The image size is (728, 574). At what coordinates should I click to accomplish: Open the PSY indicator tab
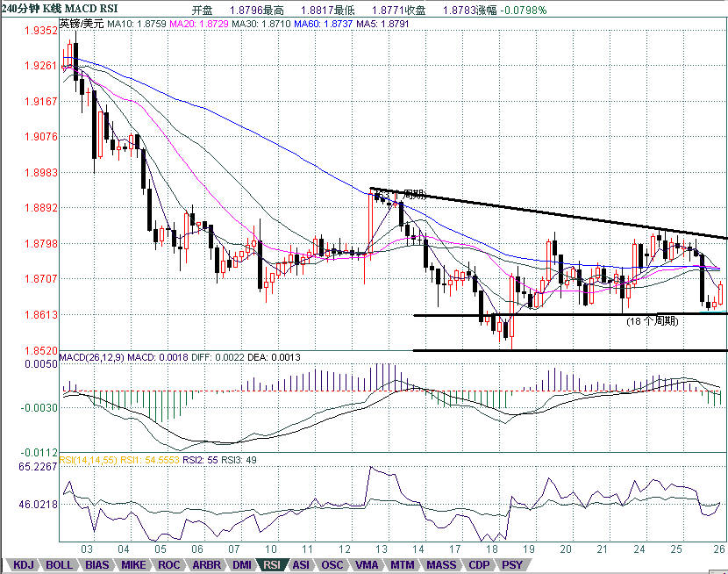[x=512, y=564]
